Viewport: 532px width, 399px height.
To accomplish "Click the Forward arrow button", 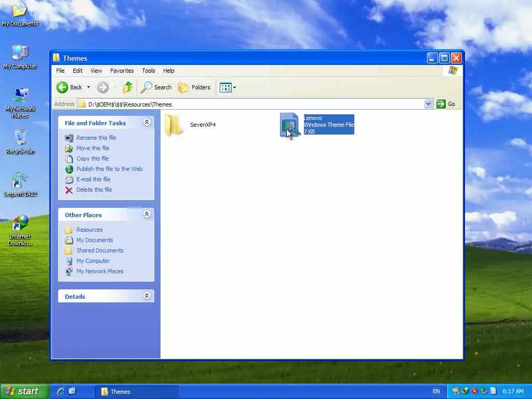I will 103,87.
